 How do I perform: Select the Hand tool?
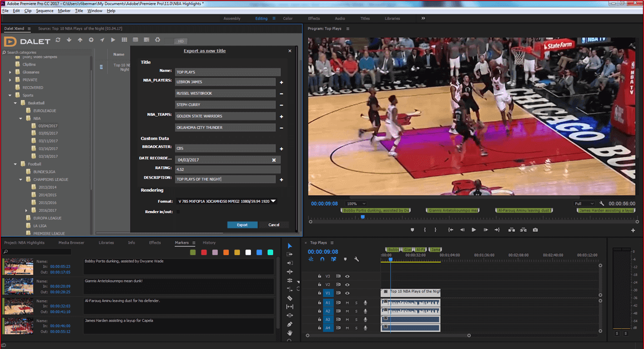coord(289,332)
